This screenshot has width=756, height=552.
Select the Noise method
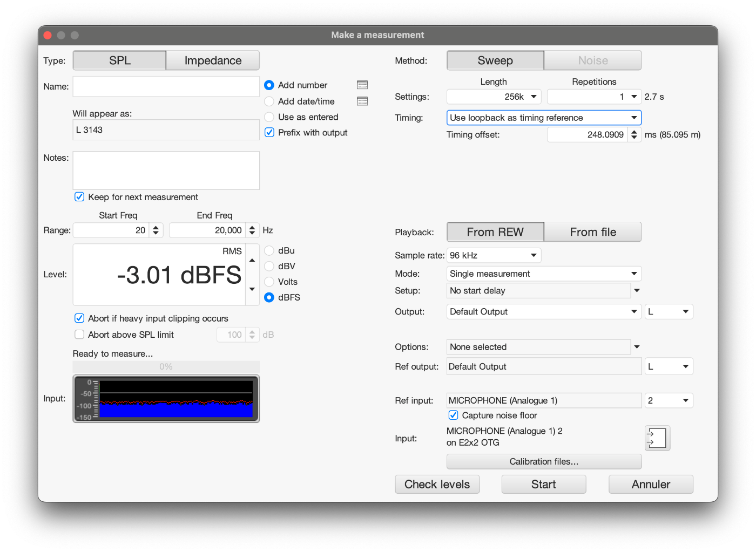(593, 60)
